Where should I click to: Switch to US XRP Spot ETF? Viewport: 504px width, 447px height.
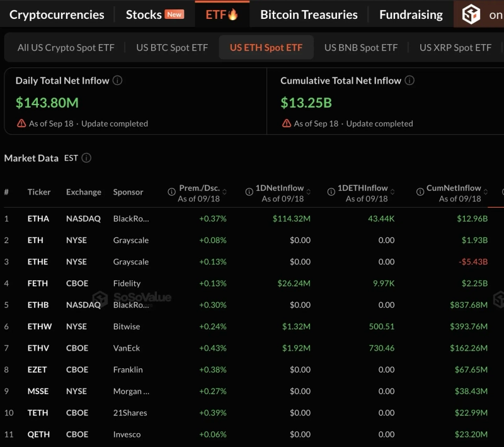455,47
